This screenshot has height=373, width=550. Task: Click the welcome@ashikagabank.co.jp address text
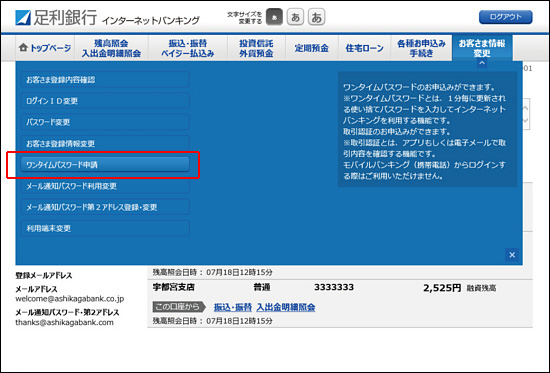coord(70,299)
